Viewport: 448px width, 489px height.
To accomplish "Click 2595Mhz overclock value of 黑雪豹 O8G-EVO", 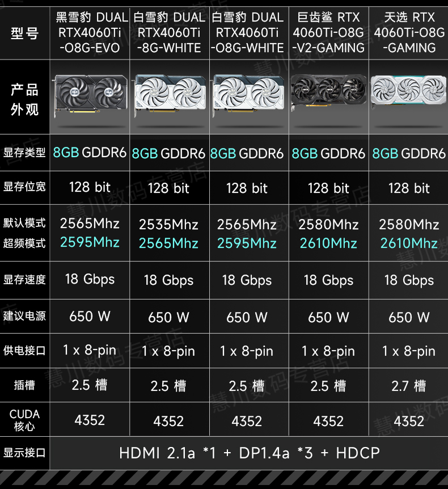I will 90,242.
